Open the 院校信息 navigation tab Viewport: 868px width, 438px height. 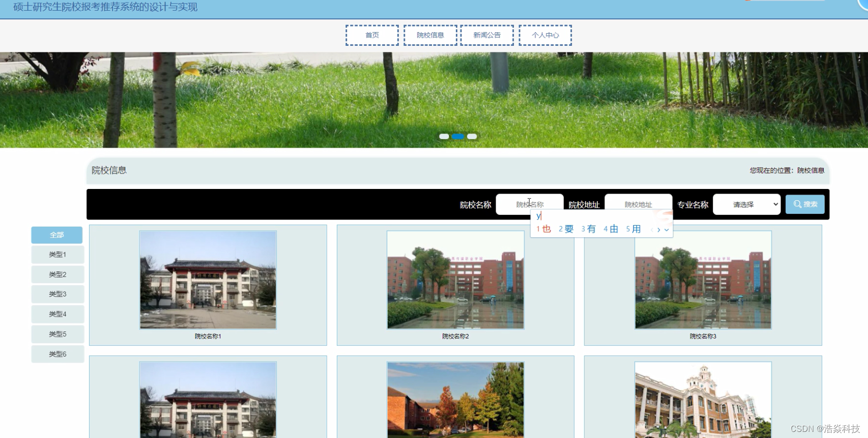point(430,35)
